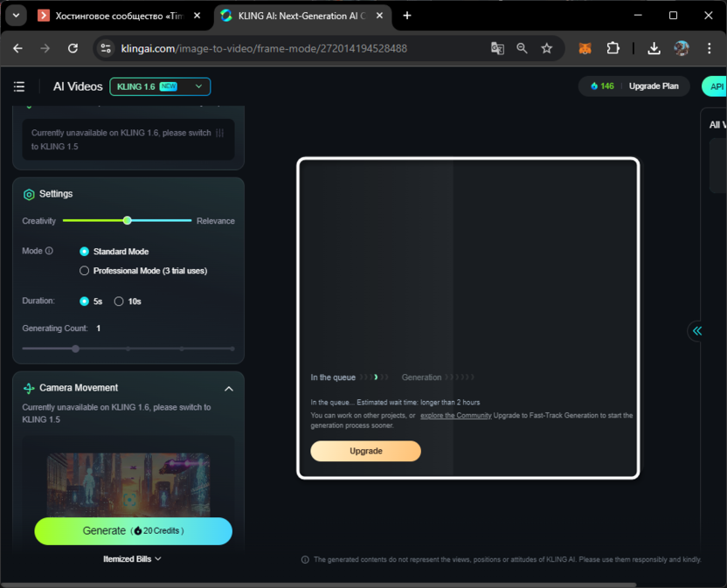Choose the 10s duration option
The image size is (727, 588).
pos(119,301)
